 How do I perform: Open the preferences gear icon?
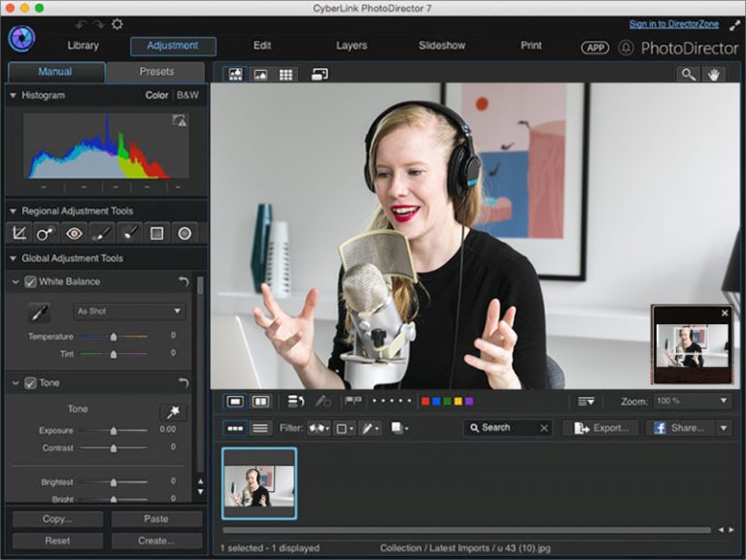(118, 24)
